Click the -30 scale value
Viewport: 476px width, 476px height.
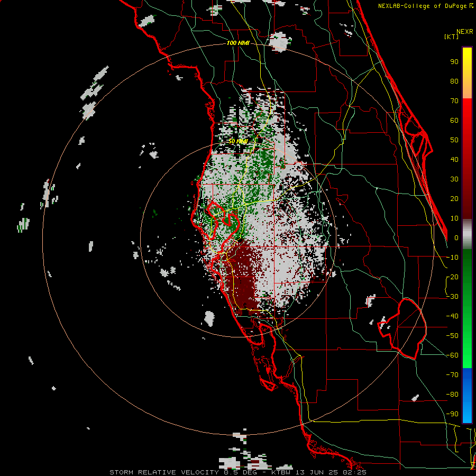point(452,297)
